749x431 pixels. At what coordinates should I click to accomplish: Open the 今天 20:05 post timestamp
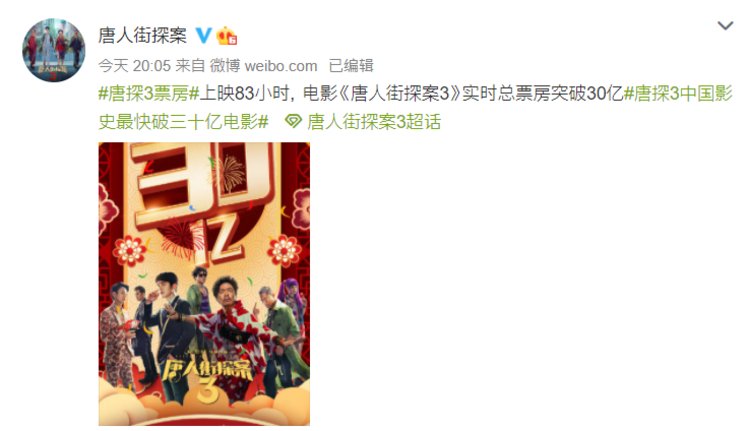point(134,65)
